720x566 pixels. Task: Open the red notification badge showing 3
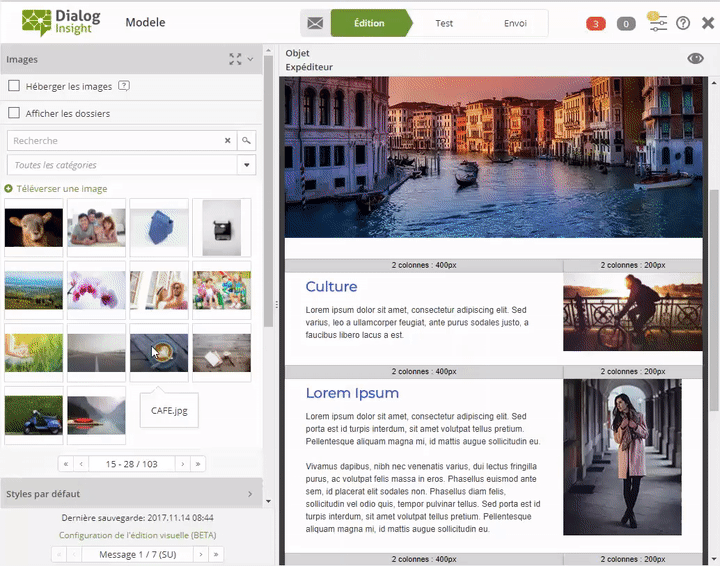(596, 23)
